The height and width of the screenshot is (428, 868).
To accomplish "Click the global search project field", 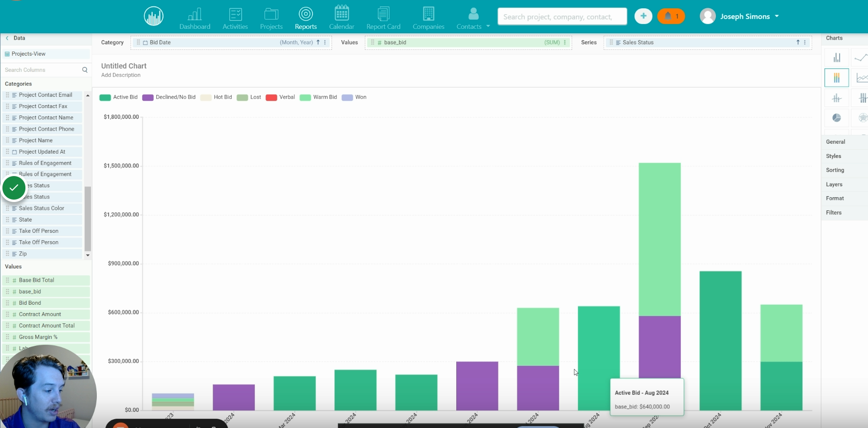I will 562,17.
